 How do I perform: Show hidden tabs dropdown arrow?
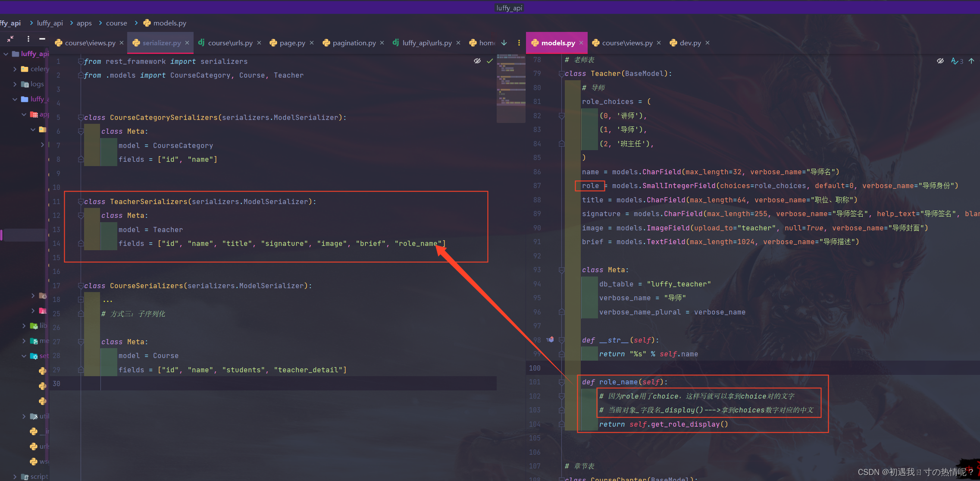click(504, 43)
